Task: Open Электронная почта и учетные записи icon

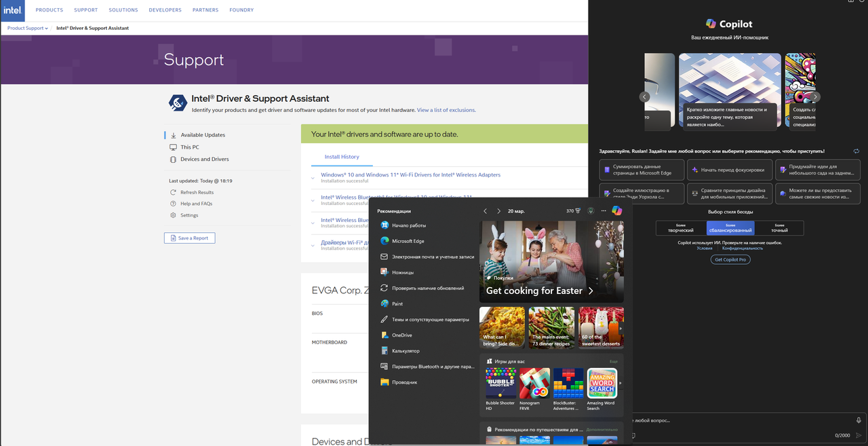Action: point(384,257)
